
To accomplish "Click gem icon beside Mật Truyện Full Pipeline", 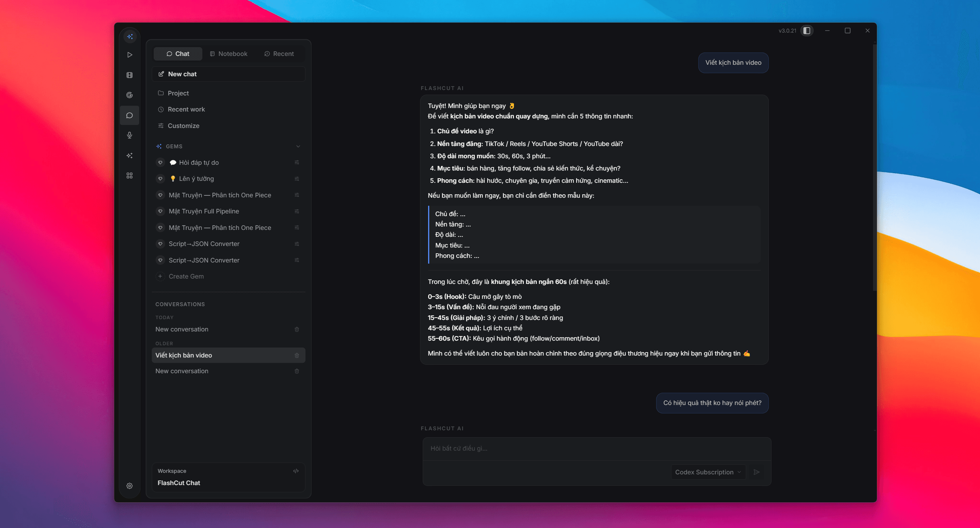I will click(x=161, y=211).
